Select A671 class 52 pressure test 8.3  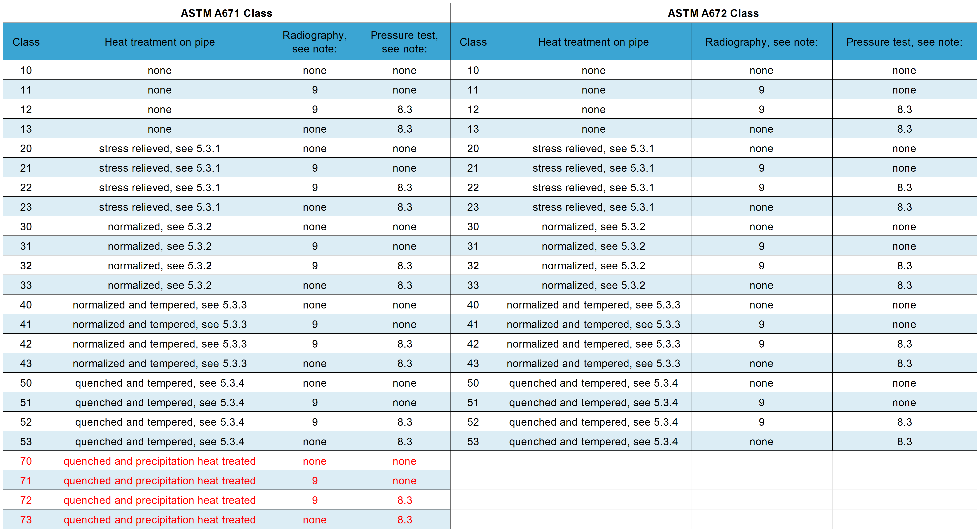pyautogui.click(x=404, y=422)
